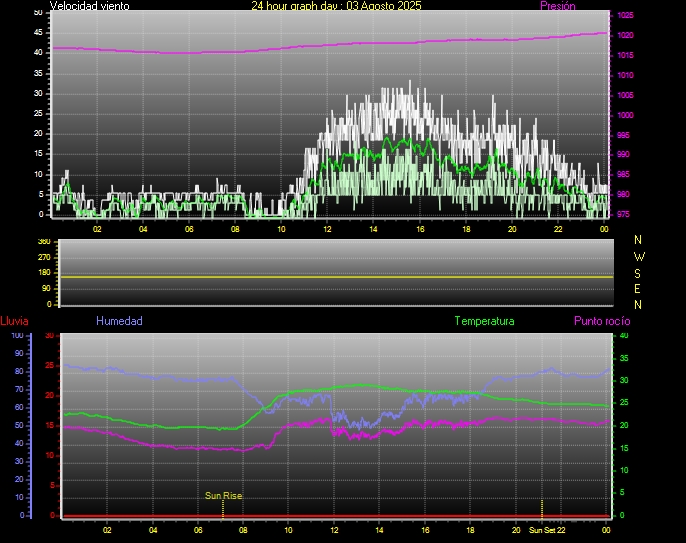Click the E compass direction label

coord(637,289)
